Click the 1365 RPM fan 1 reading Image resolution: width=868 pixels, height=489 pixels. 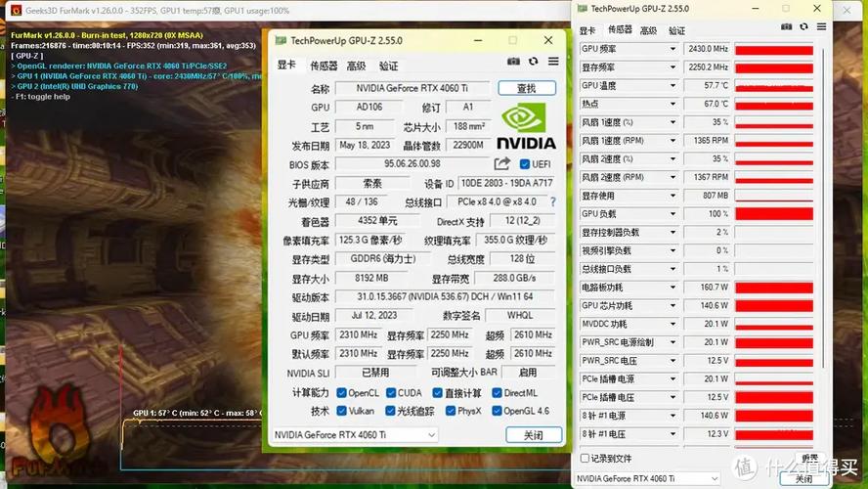(708, 140)
